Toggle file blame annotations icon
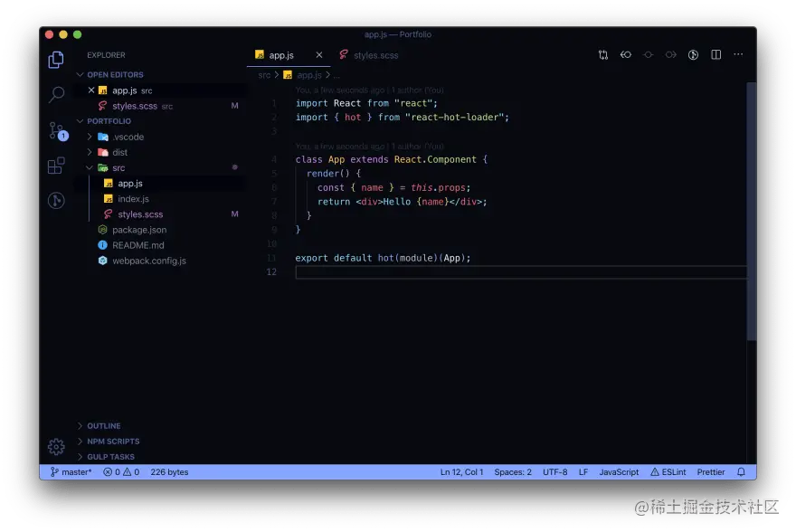 (694, 55)
